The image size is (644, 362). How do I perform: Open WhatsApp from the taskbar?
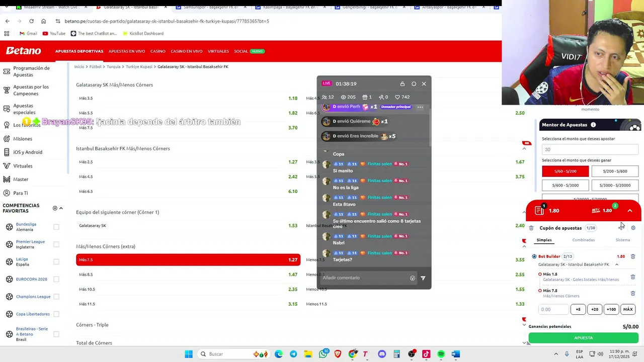pyautogui.click(x=323, y=354)
